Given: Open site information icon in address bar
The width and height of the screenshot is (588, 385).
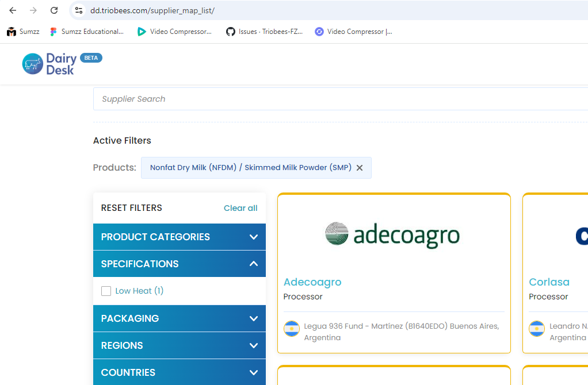Looking at the screenshot, I should [79, 10].
